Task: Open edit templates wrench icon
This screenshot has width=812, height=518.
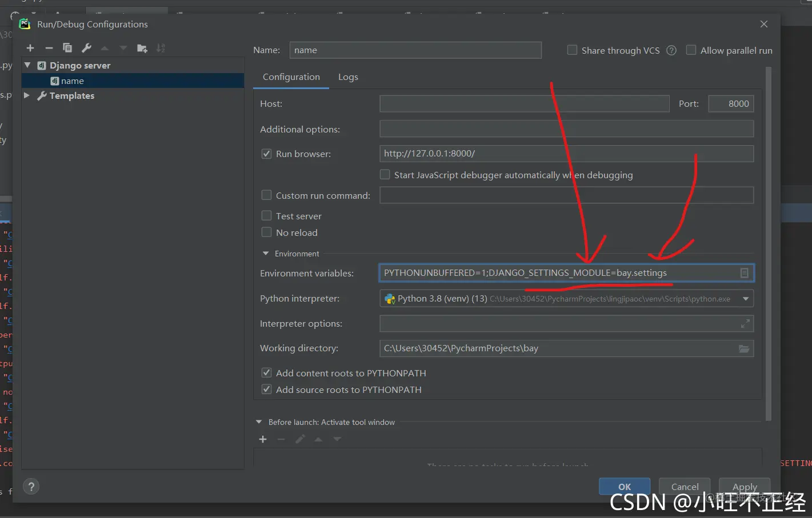Action: click(86, 48)
